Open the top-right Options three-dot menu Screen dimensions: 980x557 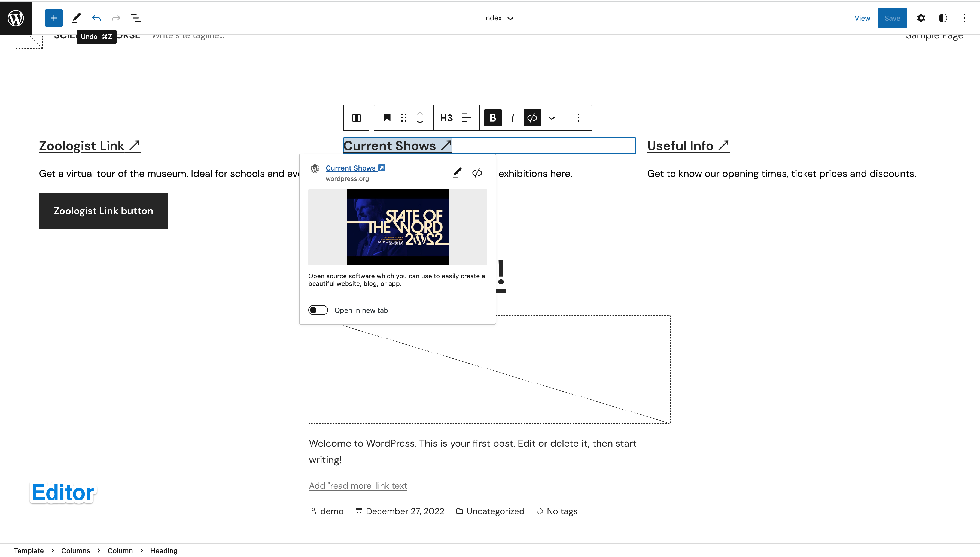pos(964,18)
